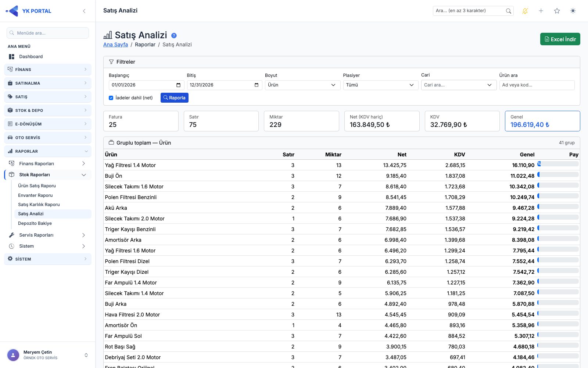Expand the SİSTEM menu section
Image resolution: width=588 pixels, height=368 pixels.
coord(48,259)
